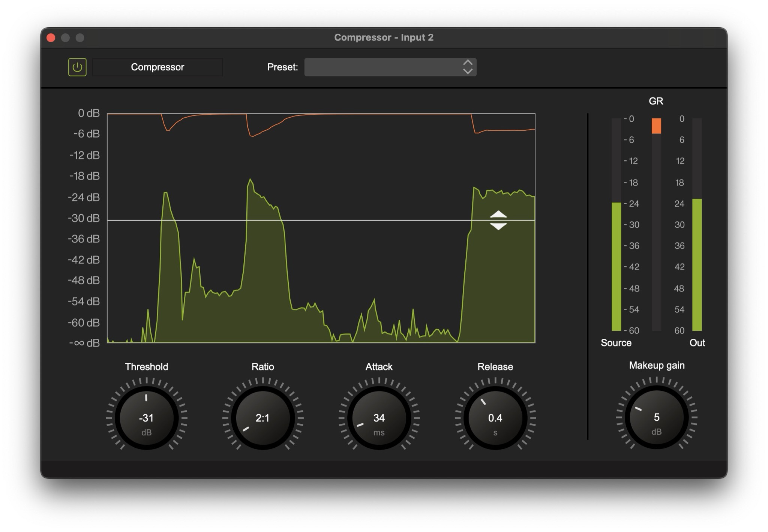Click the Compressor name field
Viewport: 768px width, 532px height.
[157, 67]
